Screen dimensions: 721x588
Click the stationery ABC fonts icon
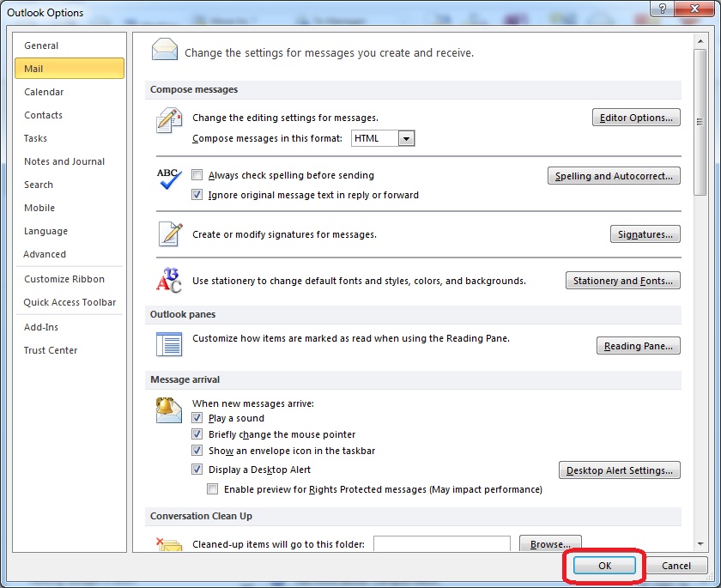tap(169, 280)
